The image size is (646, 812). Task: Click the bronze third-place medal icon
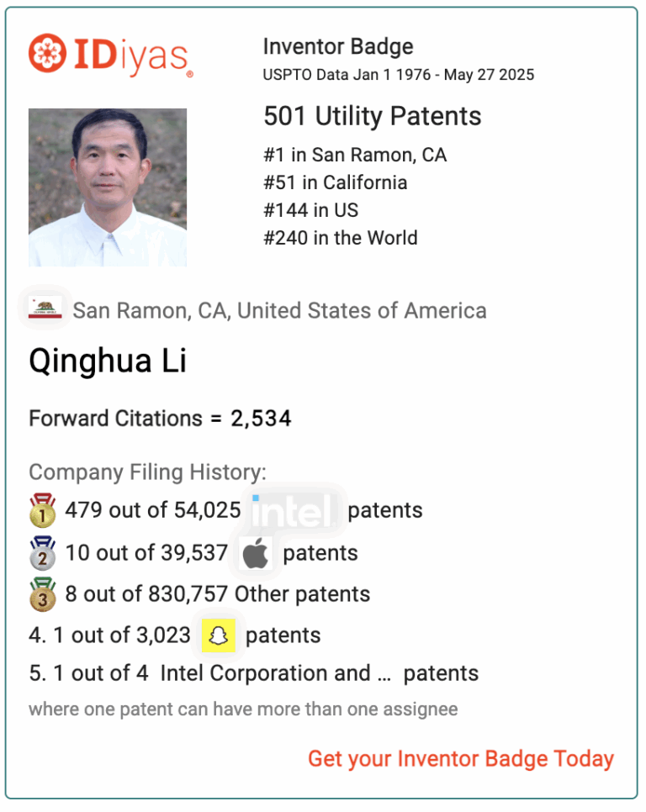(43, 594)
